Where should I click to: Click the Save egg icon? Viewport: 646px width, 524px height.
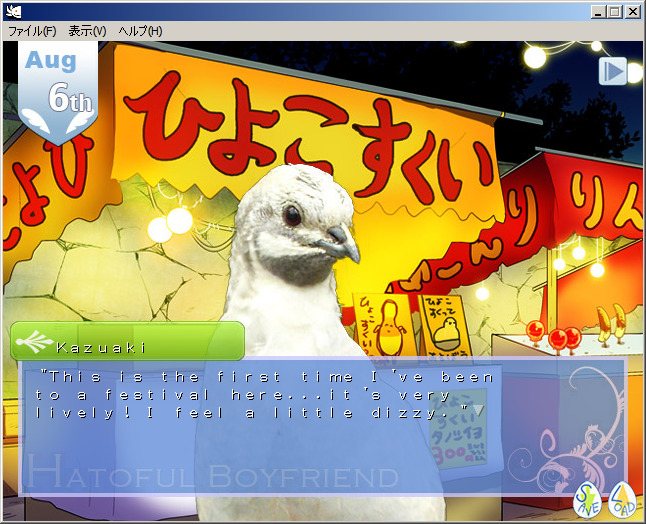click(x=587, y=500)
